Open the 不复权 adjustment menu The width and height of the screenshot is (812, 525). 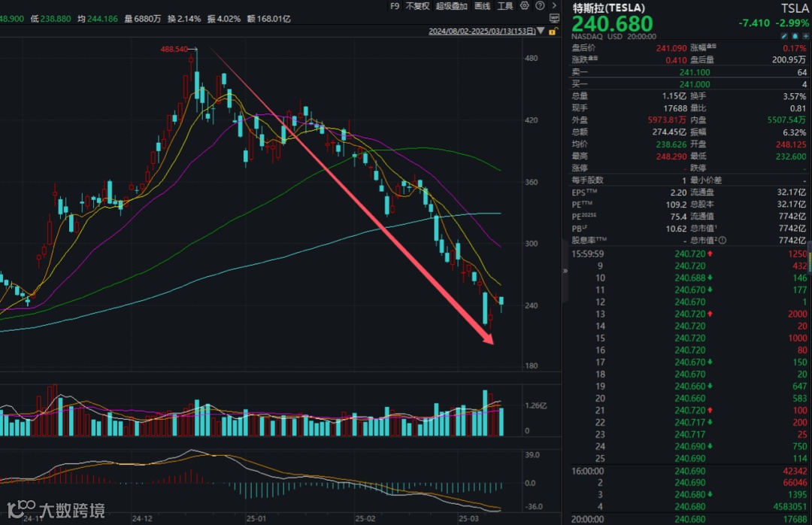(417, 6)
